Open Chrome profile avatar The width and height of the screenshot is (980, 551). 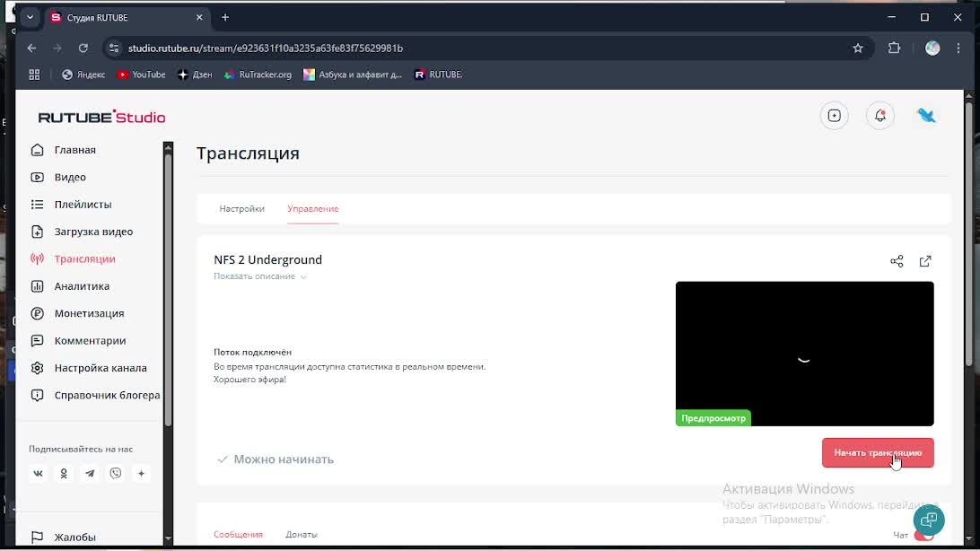[932, 48]
